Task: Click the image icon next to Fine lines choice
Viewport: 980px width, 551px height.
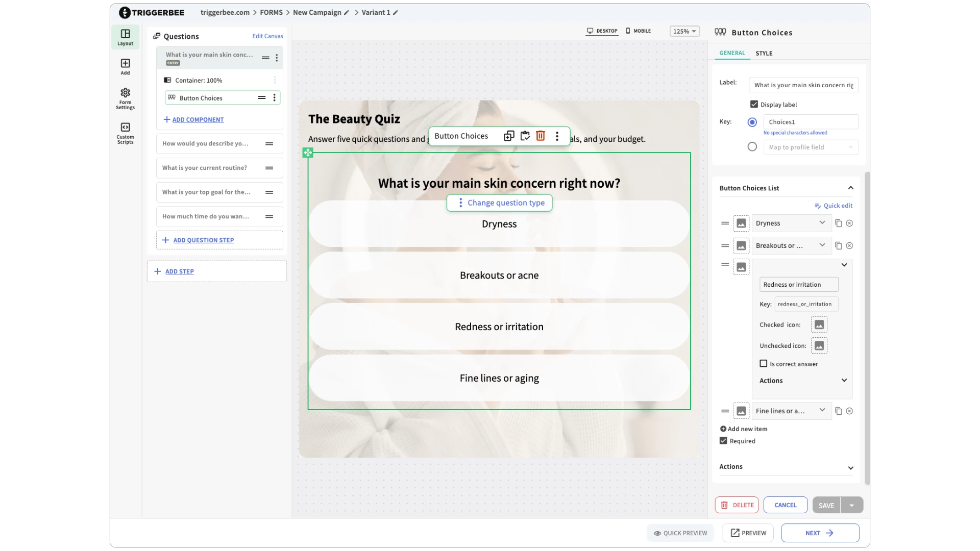Action: click(x=741, y=411)
